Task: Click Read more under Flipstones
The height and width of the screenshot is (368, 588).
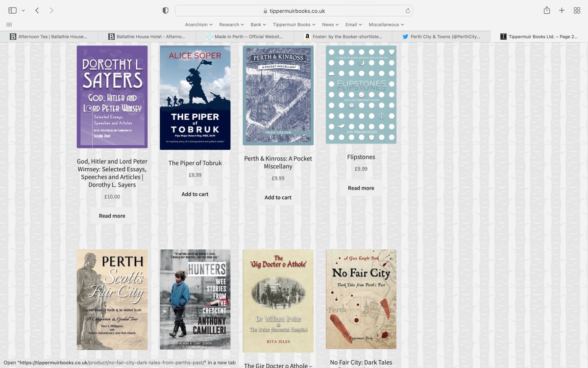Action: pyautogui.click(x=361, y=188)
